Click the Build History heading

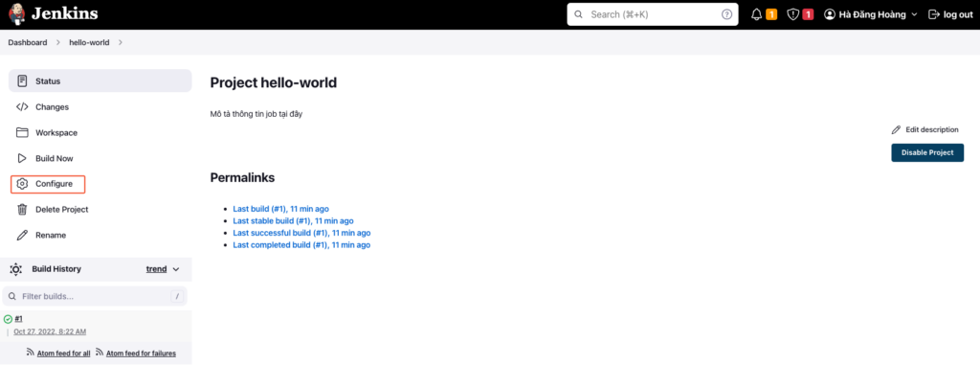click(x=56, y=269)
